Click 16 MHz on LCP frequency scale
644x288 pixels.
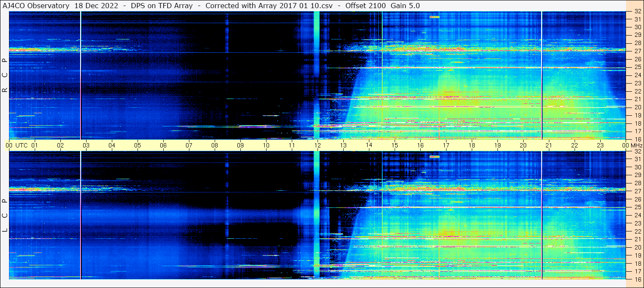637,279
